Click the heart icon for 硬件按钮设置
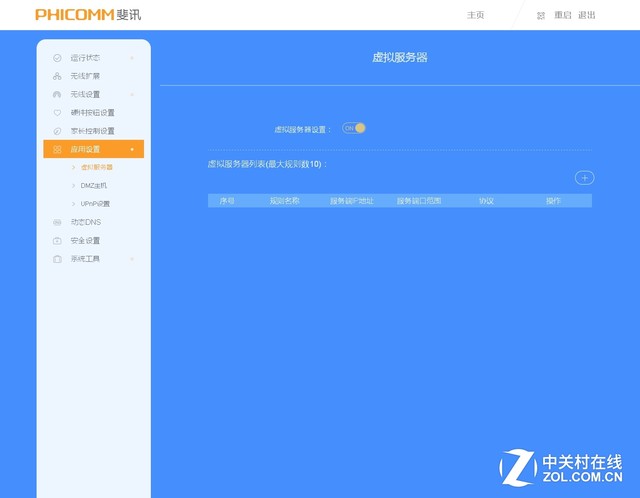 [57, 113]
